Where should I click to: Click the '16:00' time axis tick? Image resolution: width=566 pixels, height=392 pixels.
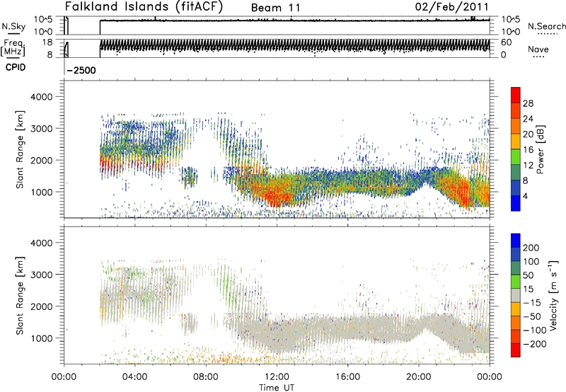point(347,377)
